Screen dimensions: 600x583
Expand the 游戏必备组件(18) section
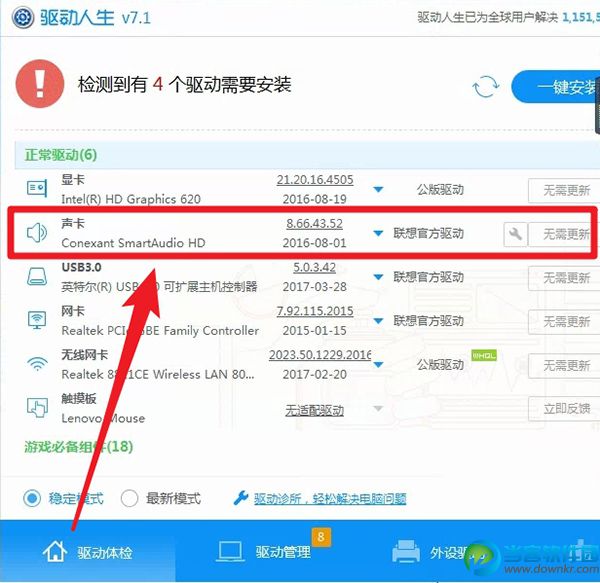[x=79, y=446]
